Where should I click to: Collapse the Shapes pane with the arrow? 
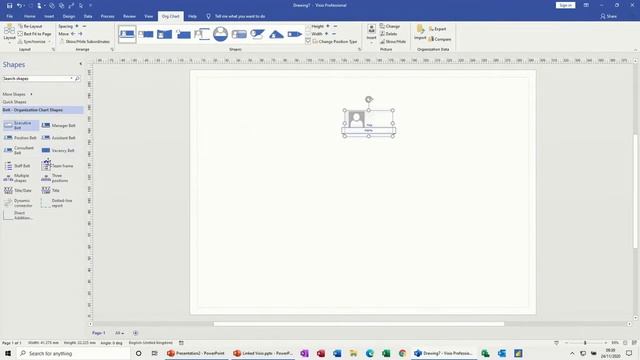pos(80,64)
